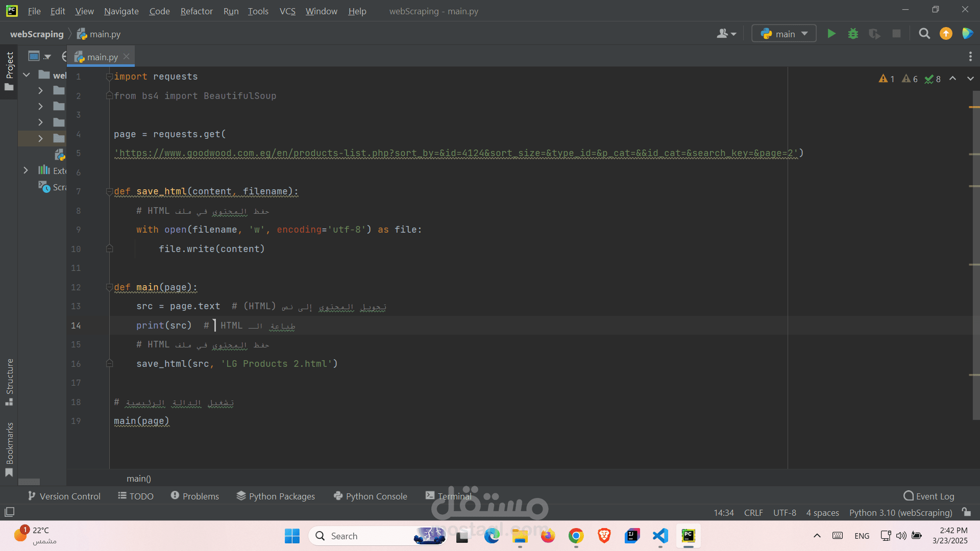The image size is (980, 551).
Task: Close the main.py editor tab
Action: [x=127, y=57]
